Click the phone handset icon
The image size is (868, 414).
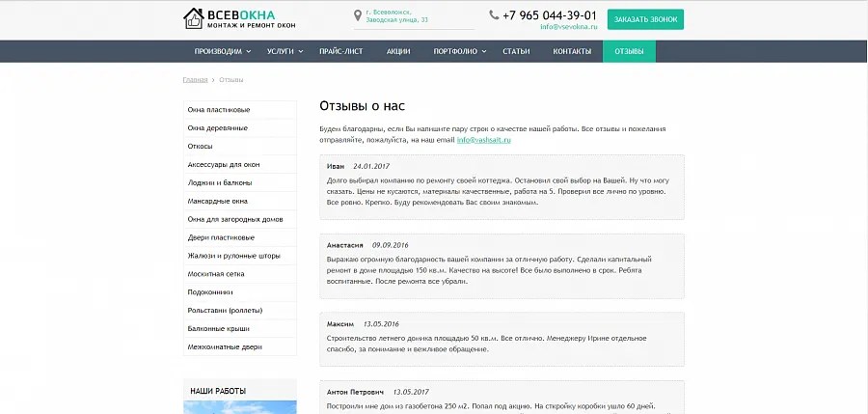[494, 15]
